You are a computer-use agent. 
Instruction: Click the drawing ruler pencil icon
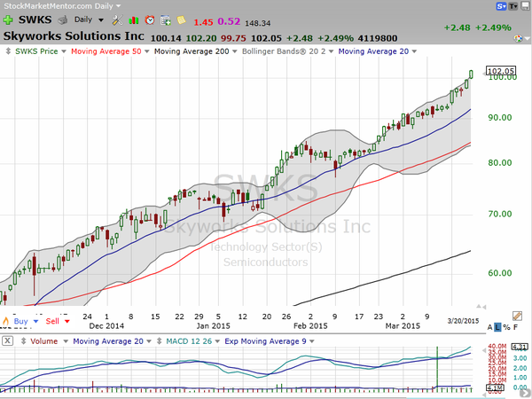[x=517, y=316]
